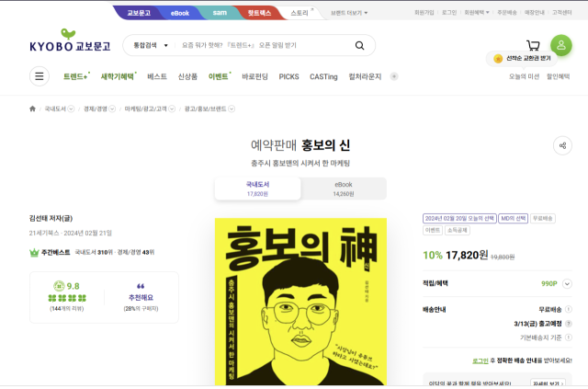Image resolution: width=588 pixels, height=389 pixels.
Task: Open the 트렌드+ menu item
Action: click(76, 76)
